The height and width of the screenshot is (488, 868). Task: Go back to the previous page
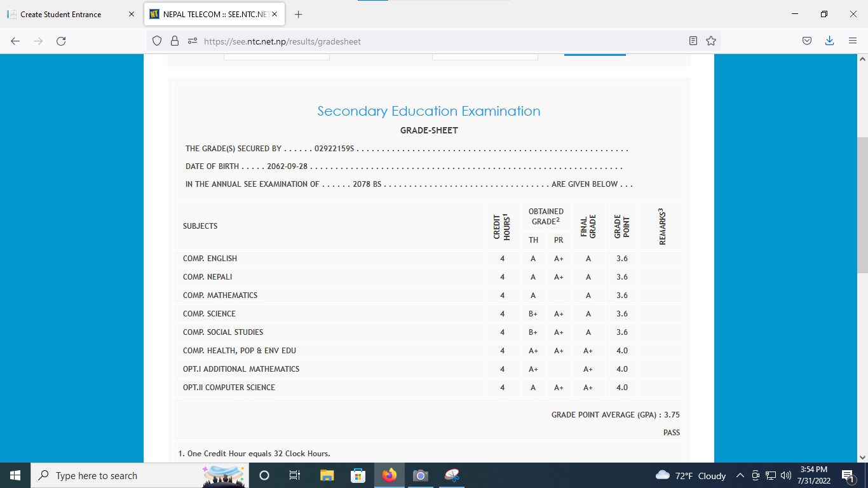15,41
